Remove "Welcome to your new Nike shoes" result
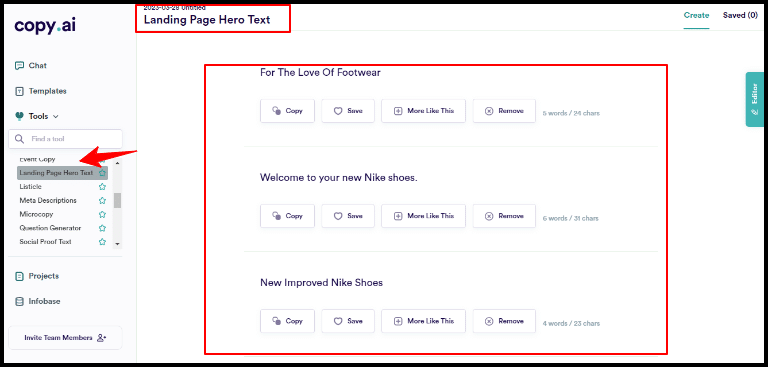This screenshot has height=367, width=768. click(x=504, y=216)
